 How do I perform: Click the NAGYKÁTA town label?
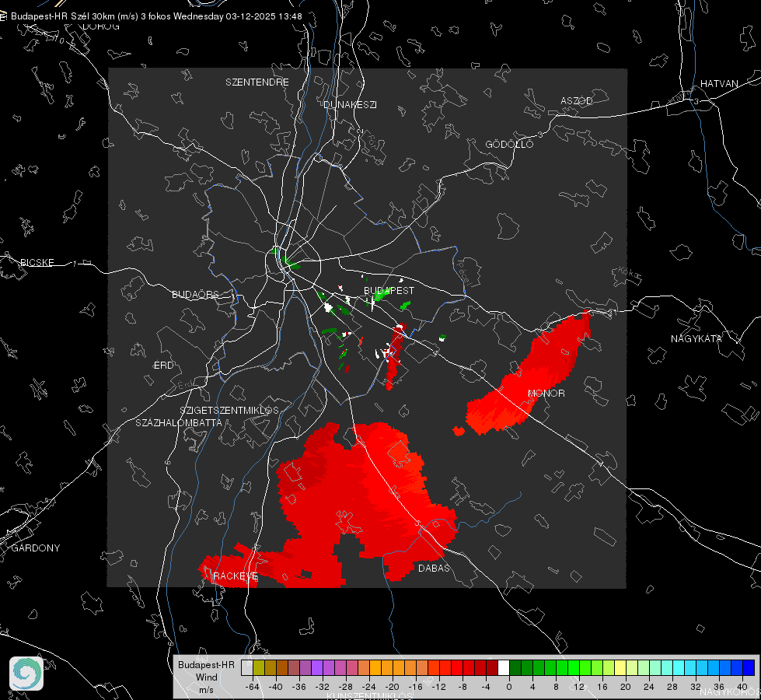[696, 339]
